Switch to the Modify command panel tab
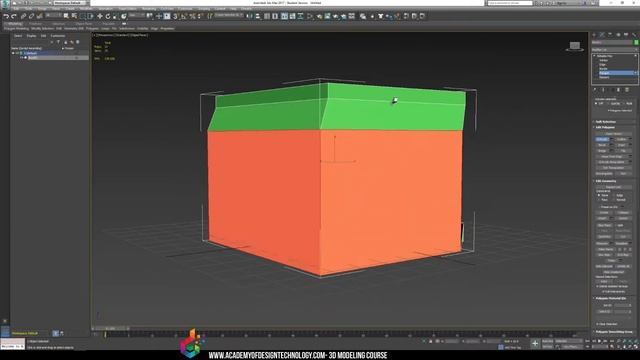The height and width of the screenshot is (360, 640). pyautogui.click(x=602, y=35)
